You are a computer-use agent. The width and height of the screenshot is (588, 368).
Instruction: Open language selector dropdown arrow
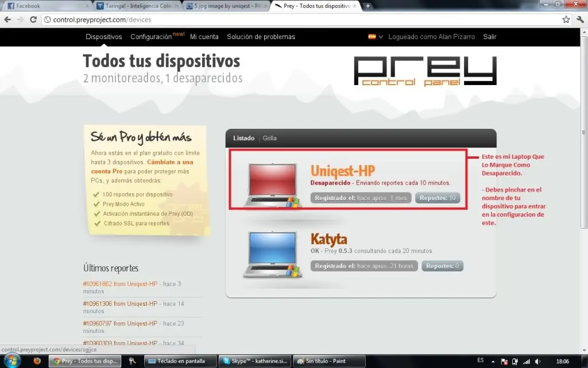381,37
